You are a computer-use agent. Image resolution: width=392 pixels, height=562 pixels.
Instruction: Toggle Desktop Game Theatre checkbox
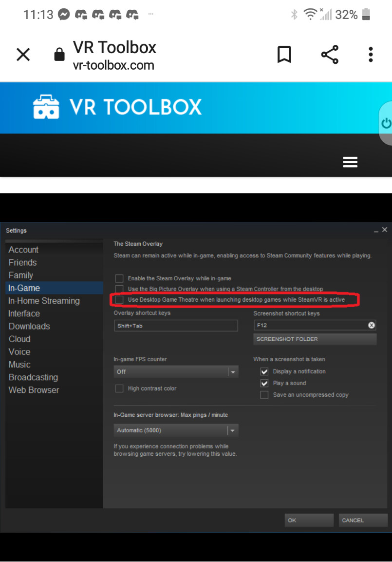119,300
